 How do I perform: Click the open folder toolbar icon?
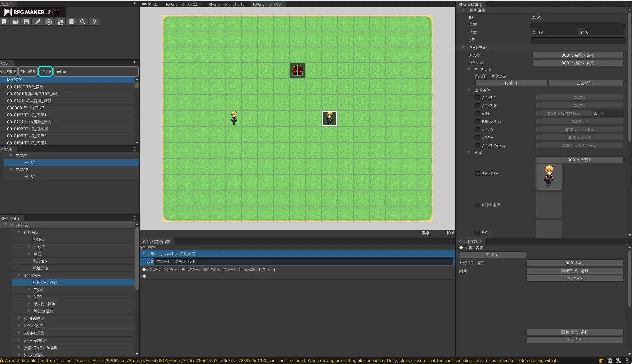(15, 22)
